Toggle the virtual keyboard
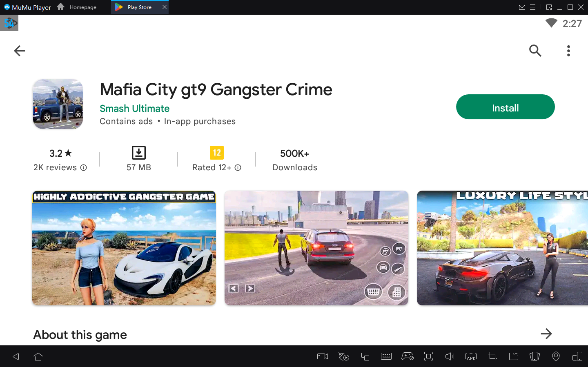 coord(386,356)
